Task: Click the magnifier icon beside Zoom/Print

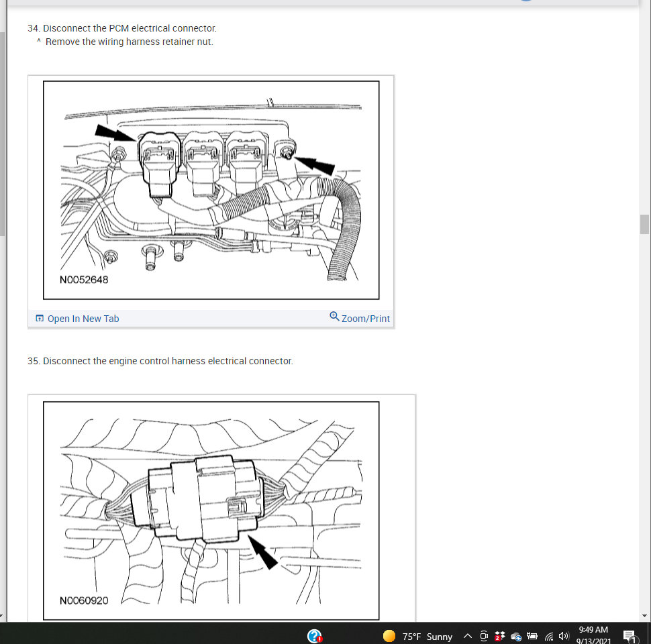Action: coord(334,317)
